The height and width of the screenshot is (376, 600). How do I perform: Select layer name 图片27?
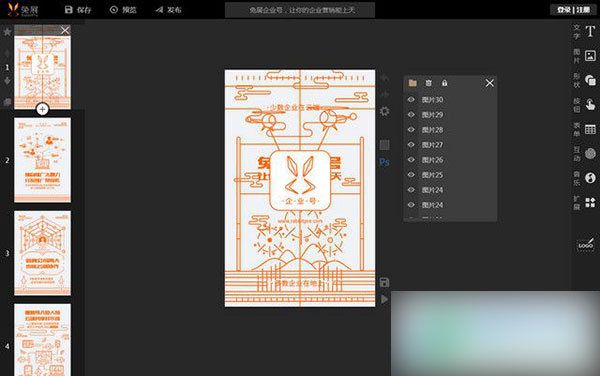(x=432, y=145)
